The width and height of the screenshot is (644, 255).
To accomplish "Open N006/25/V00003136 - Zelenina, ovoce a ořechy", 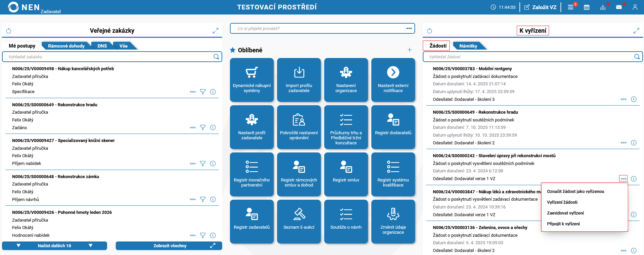I will click(480, 228).
